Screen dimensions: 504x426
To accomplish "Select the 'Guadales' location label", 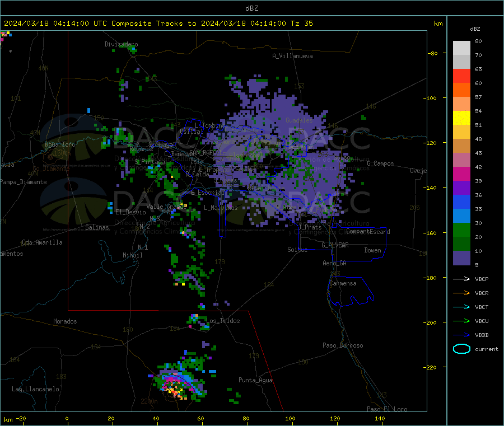I will [299, 120].
